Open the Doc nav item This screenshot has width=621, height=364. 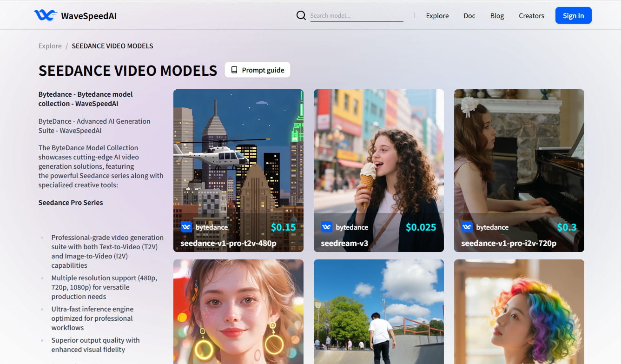(x=469, y=16)
